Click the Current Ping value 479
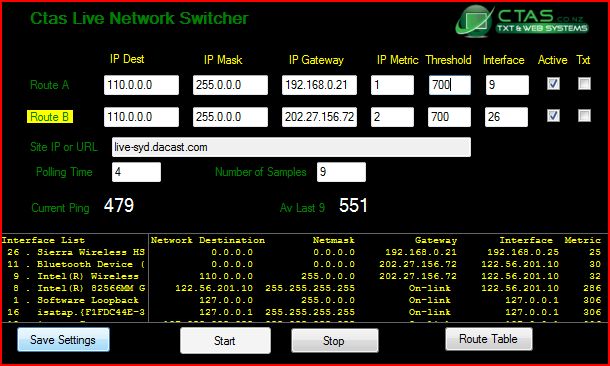The width and height of the screenshot is (610, 366). click(x=119, y=205)
